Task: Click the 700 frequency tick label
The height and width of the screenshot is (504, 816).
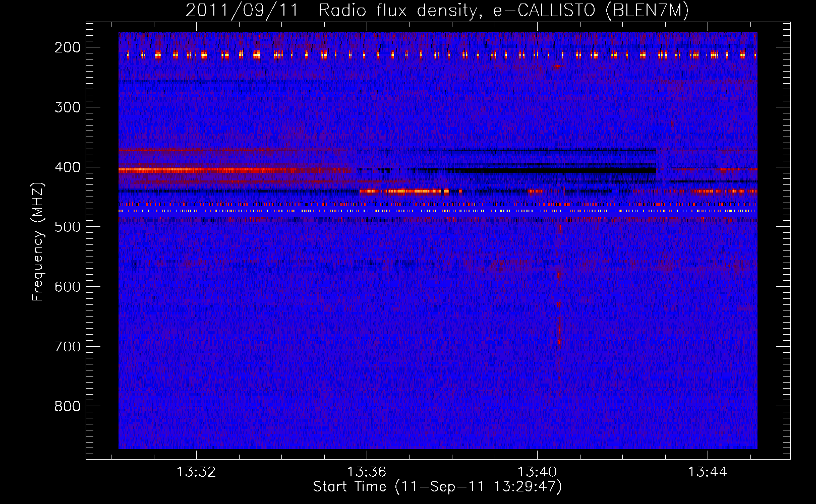Action: click(x=68, y=347)
